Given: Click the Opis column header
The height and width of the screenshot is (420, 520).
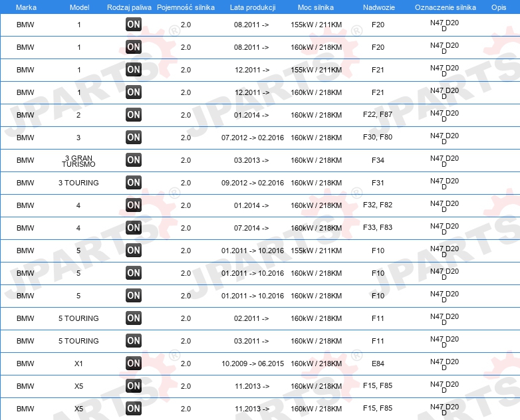Looking at the screenshot, I should pos(499,7).
